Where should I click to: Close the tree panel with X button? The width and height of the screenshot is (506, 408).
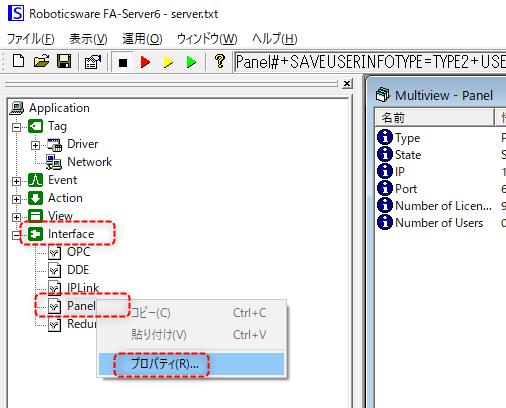[x=347, y=83]
